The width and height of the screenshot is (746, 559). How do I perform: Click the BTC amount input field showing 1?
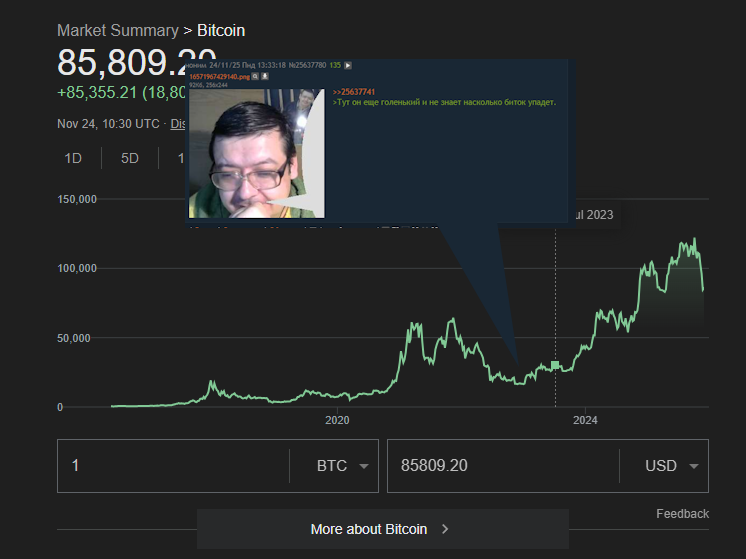[x=173, y=465]
